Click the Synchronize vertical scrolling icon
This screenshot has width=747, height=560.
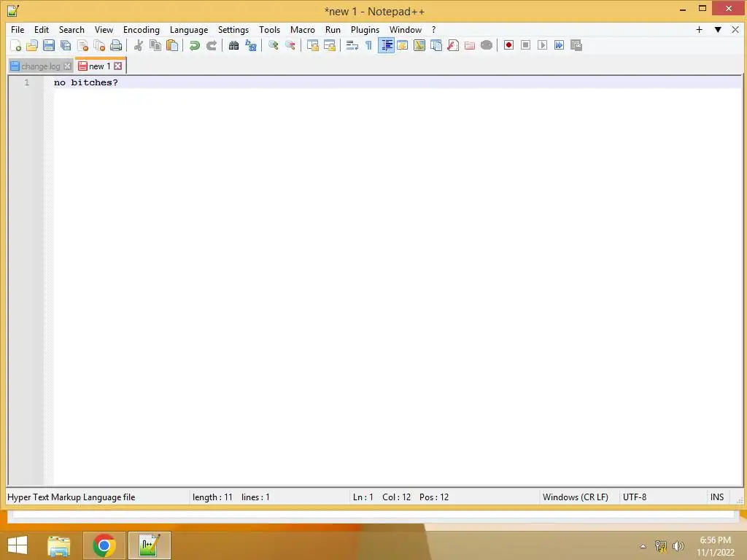313,45
